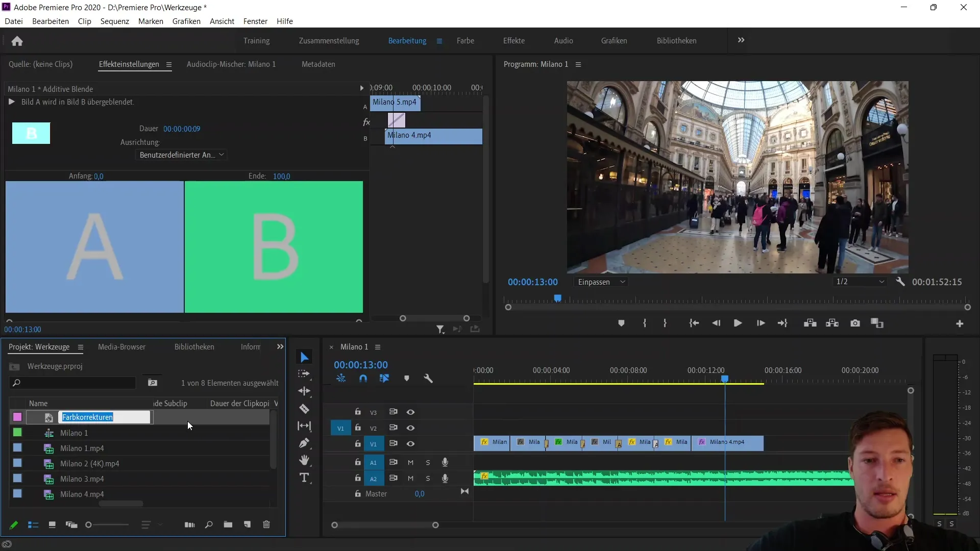The width and height of the screenshot is (980, 551).
Task: Click the Bearbeitung tab in workspace
Action: tap(407, 40)
